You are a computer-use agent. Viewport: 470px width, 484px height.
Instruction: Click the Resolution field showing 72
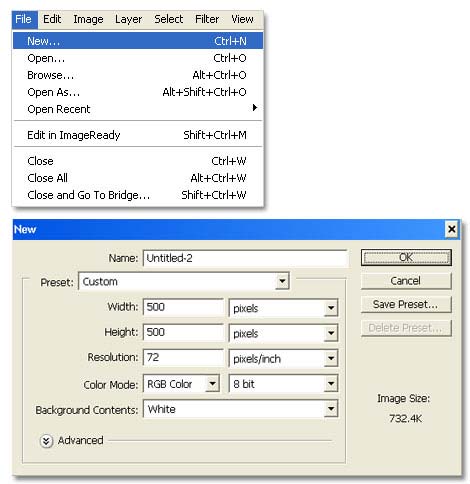click(183, 358)
